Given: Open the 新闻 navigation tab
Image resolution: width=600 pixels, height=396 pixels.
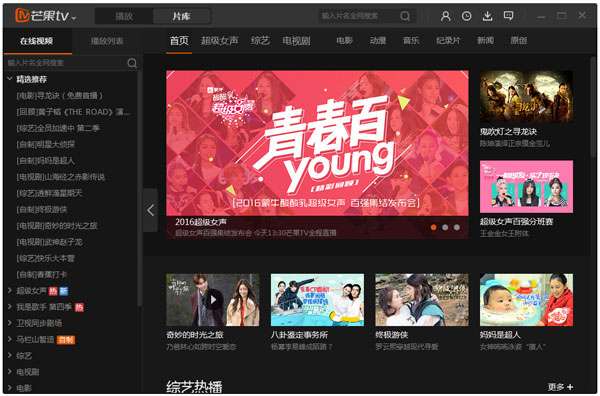Looking at the screenshot, I should (x=485, y=40).
